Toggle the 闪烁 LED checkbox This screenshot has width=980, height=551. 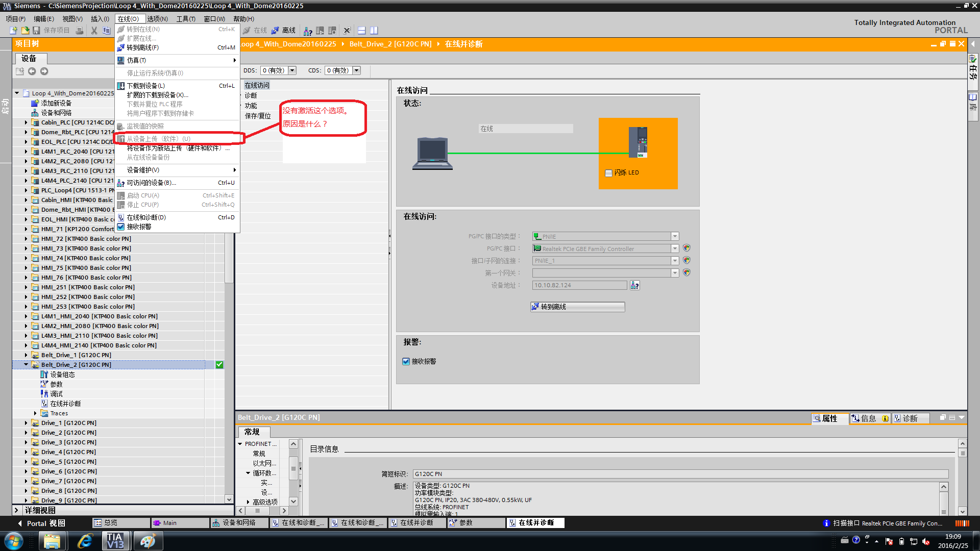tap(608, 173)
